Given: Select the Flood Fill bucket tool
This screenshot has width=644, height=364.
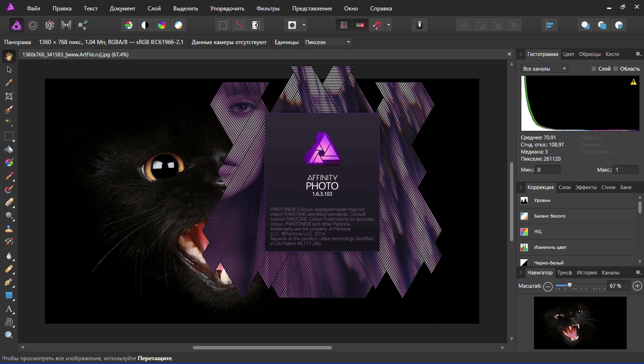Looking at the screenshot, I should point(9,149).
